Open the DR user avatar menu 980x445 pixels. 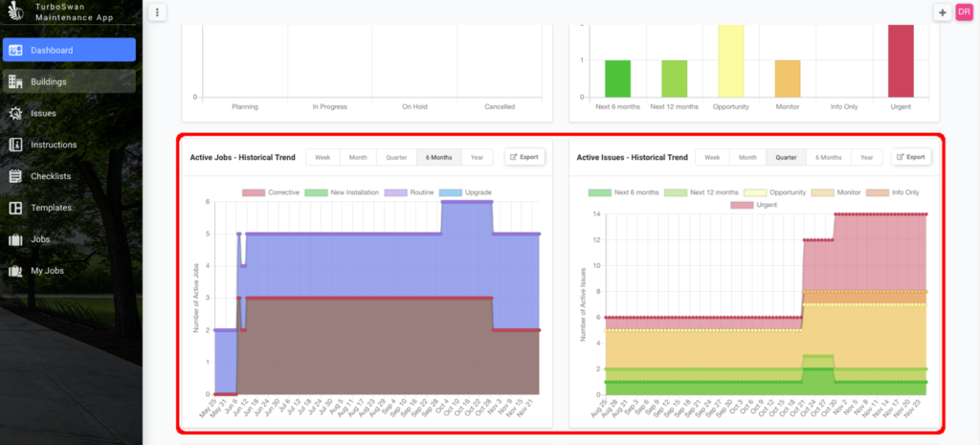click(964, 11)
